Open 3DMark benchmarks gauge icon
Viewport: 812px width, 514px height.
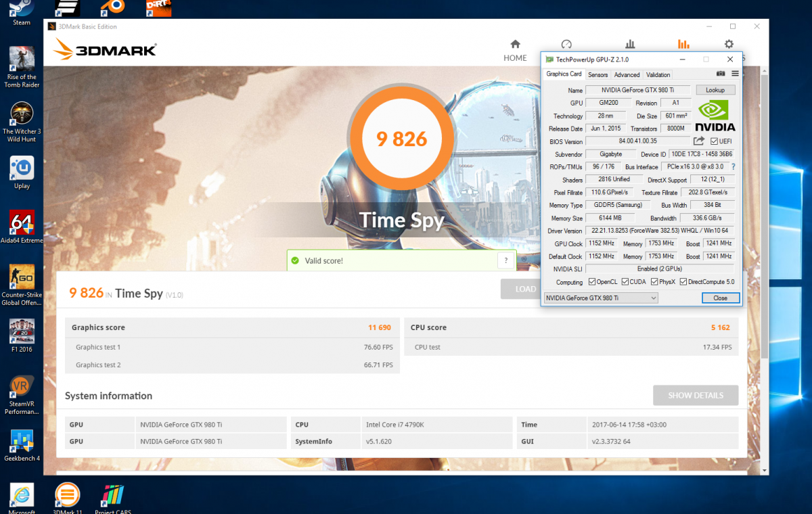coord(566,45)
